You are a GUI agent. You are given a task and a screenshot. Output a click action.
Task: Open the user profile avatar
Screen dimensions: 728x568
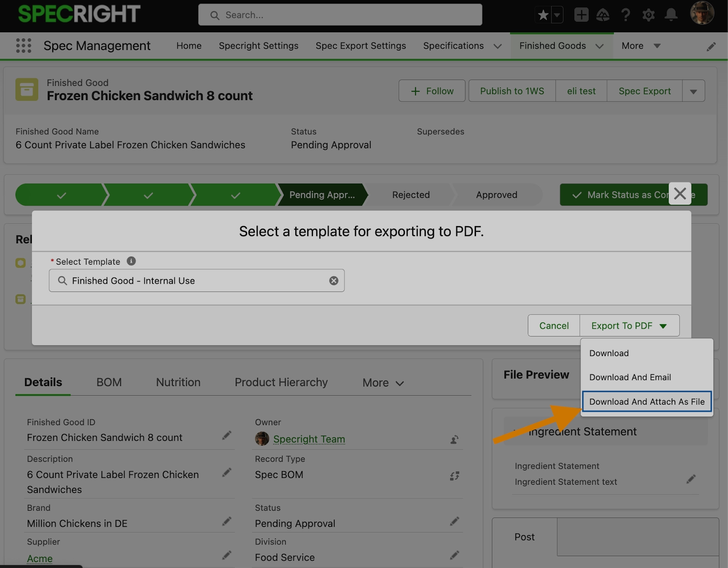pos(702,13)
